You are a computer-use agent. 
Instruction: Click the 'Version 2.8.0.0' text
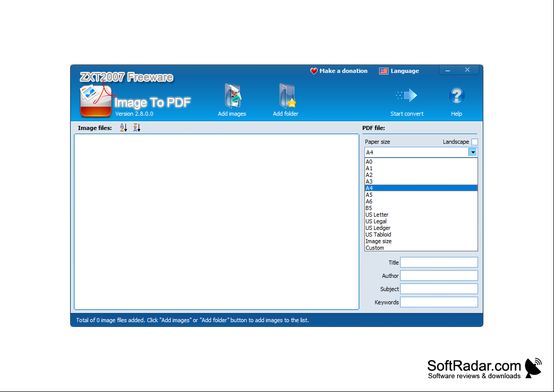coord(134,114)
